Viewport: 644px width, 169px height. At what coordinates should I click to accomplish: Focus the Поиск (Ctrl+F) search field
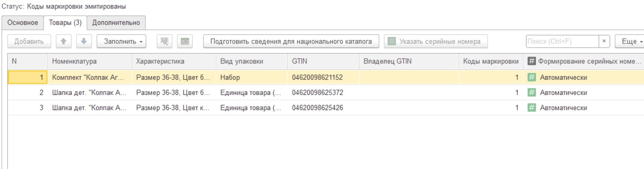click(562, 41)
